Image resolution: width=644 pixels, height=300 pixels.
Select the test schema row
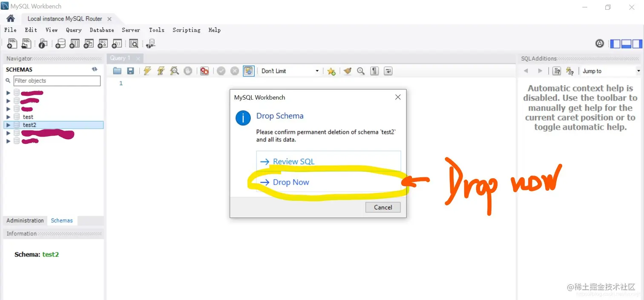click(53, 117)
